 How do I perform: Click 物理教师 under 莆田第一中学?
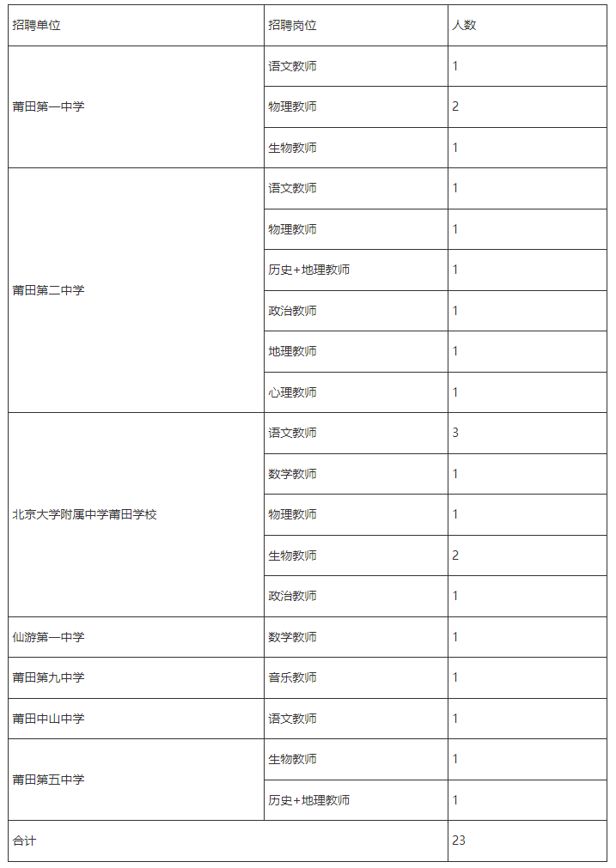pyautogui.click(x=292, y=107)
